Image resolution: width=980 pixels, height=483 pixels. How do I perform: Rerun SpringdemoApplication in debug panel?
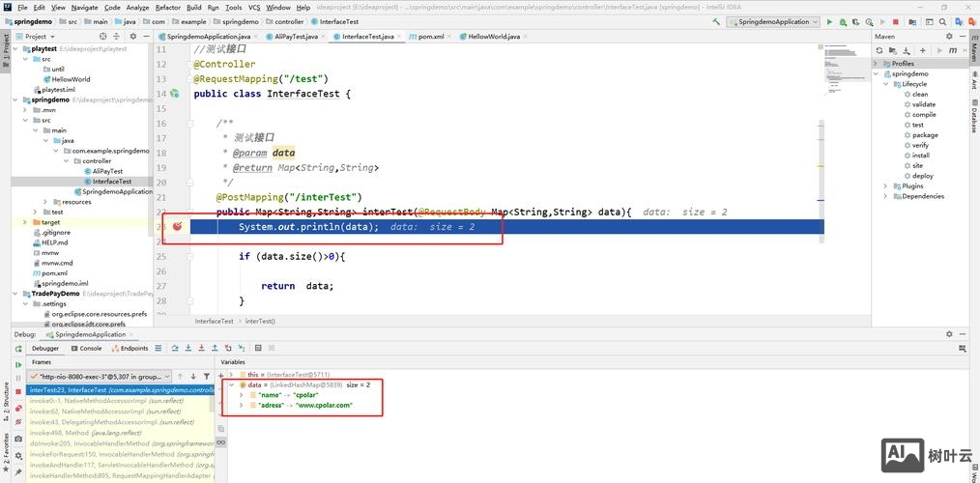(x=18, y=349)
